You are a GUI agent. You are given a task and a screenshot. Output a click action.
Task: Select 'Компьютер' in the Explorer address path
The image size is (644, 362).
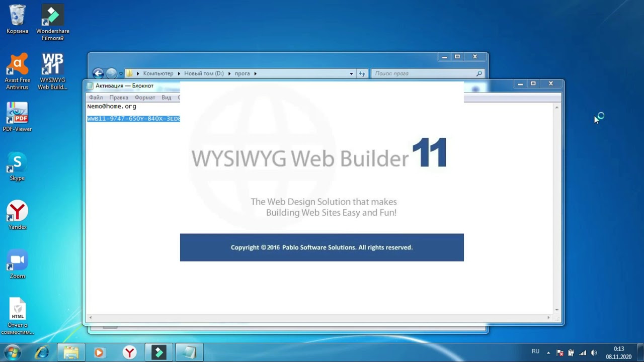pyautogui.click(x=158, y=73)
